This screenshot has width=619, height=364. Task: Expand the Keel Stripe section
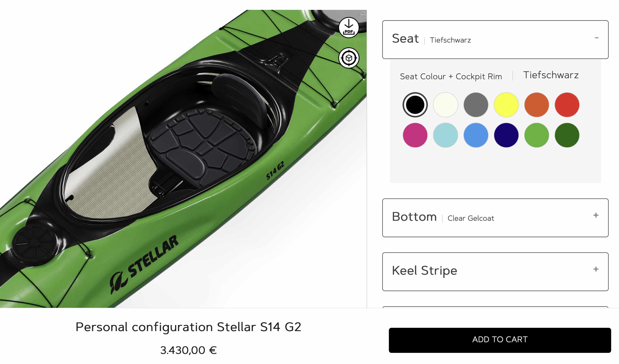495,272
